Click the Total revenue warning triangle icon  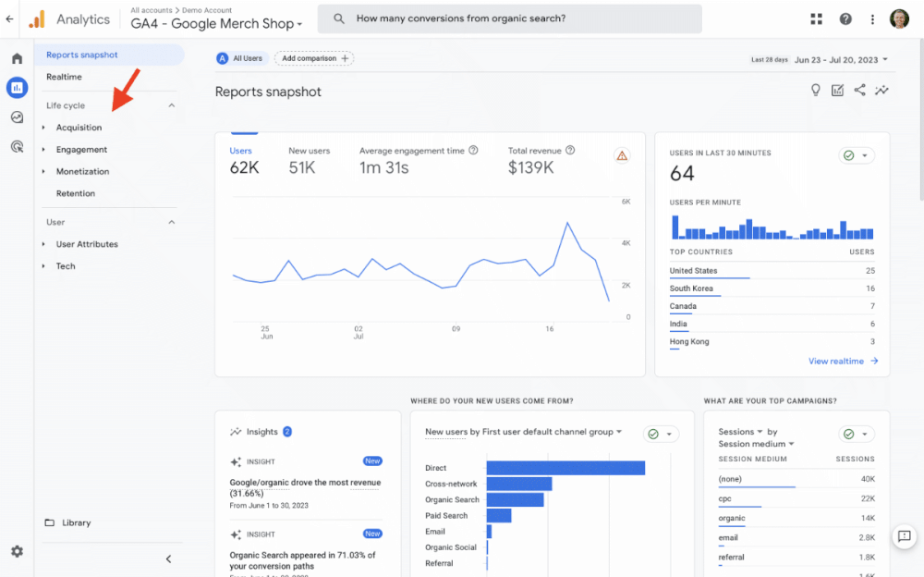click(623, 155)
